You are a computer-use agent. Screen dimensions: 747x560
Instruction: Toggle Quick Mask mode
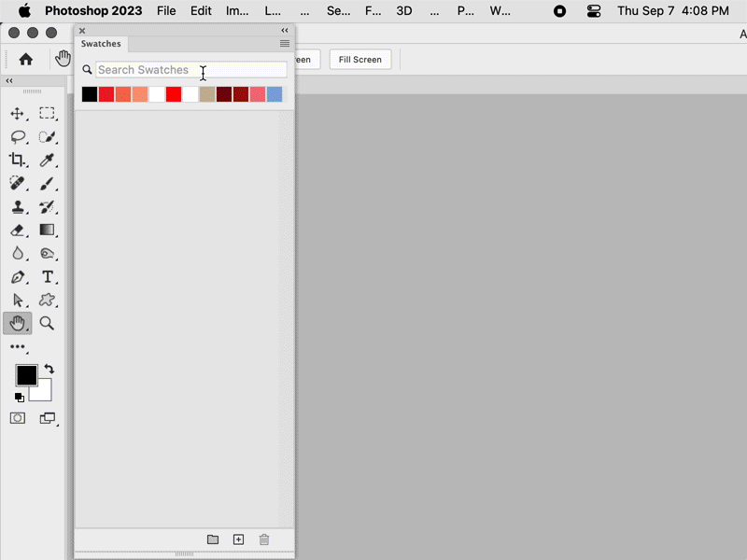[18, 418]
